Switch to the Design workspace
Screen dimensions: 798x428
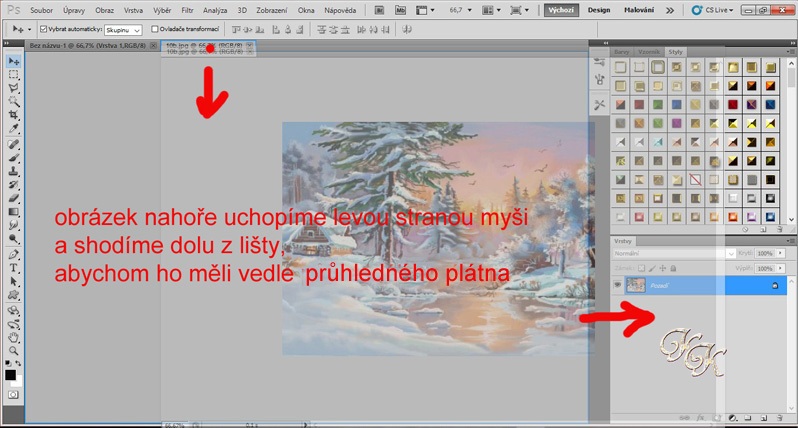click(598, 10)
